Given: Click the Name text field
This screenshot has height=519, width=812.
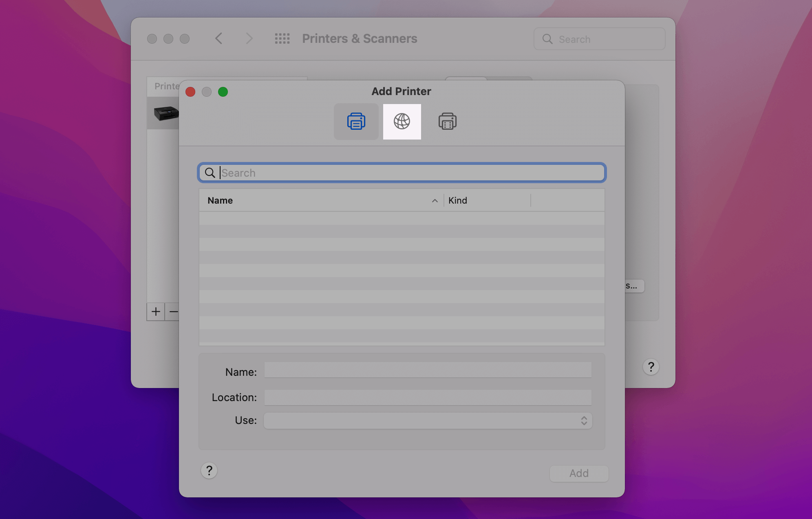Looking at the screenshot, I should pos(428,370).
